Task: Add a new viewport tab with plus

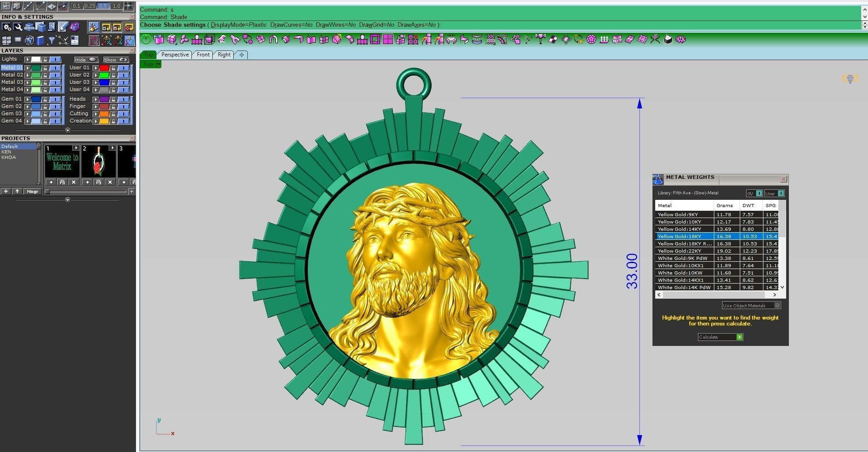Action: pyautogui.click(x=241, y=55)
